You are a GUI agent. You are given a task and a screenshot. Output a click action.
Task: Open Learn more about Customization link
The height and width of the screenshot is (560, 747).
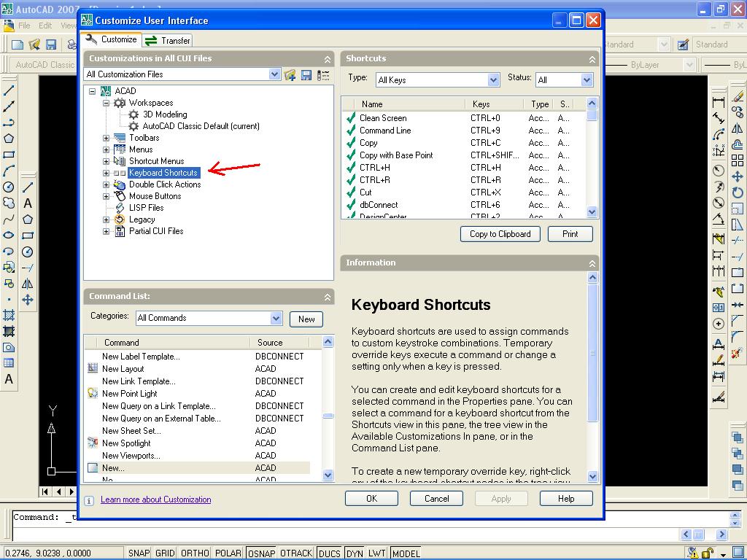point(156,499)
